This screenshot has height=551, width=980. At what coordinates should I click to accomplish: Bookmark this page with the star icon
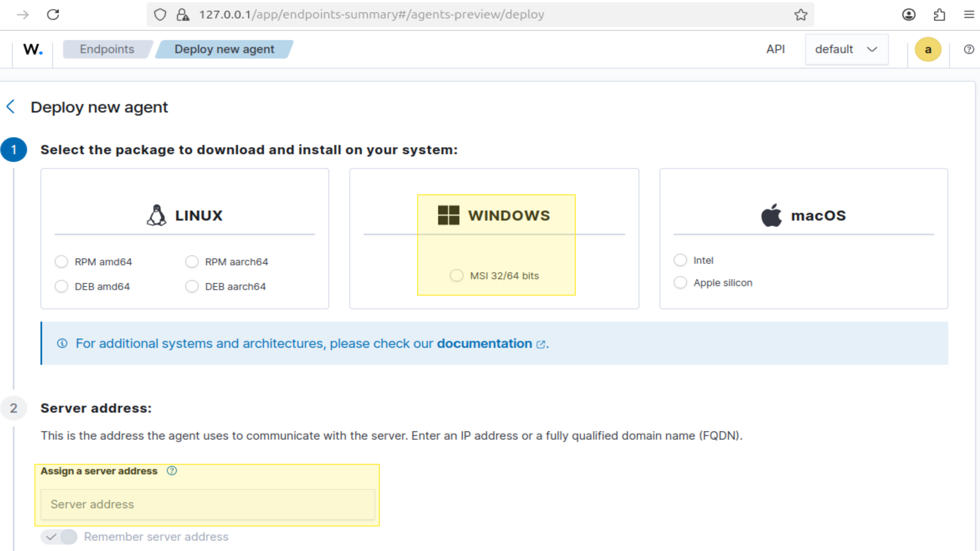800,15
